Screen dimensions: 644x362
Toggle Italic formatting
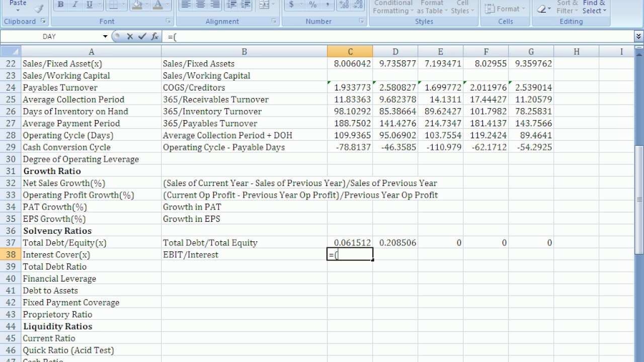coord(74,5)
